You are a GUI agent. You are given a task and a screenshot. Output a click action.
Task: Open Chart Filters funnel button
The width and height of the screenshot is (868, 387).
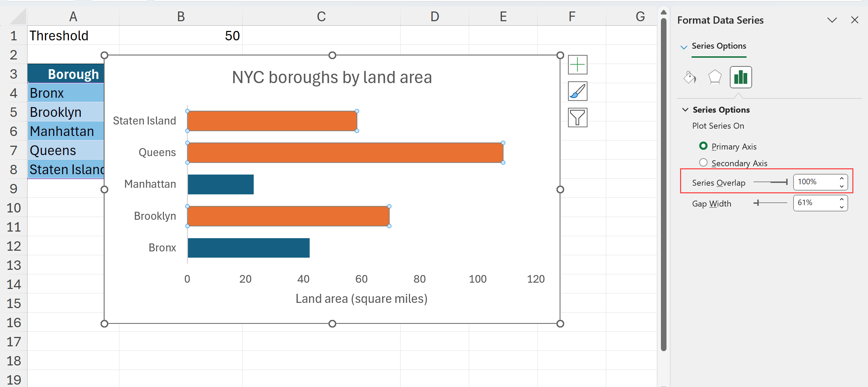tap(577, 118)
